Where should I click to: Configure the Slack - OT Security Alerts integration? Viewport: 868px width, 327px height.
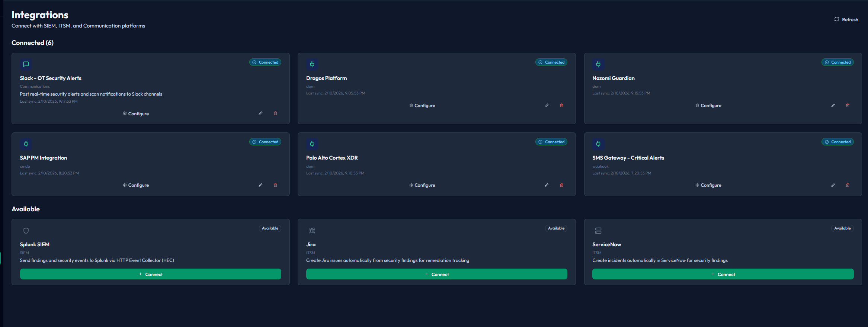click(x=136, y=114)
